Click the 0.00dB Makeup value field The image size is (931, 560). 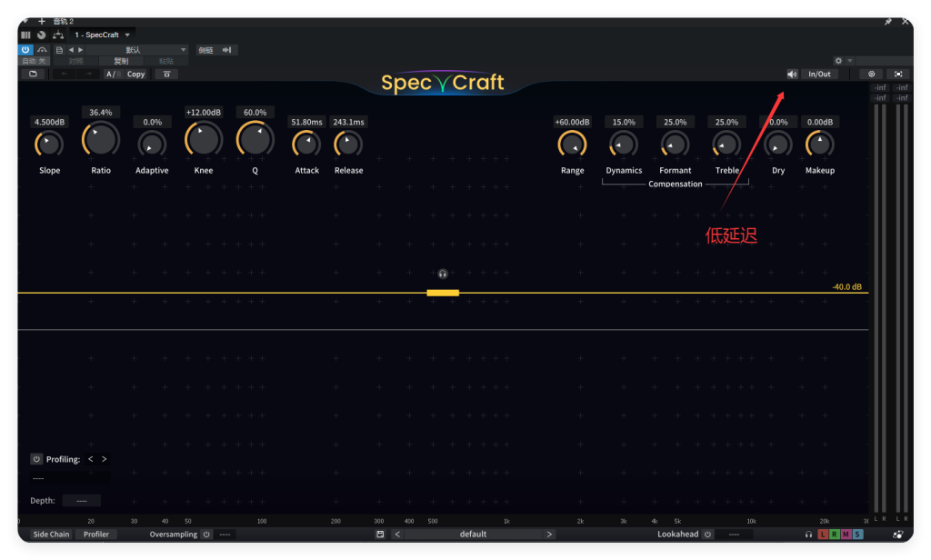(x=820, y=123)
